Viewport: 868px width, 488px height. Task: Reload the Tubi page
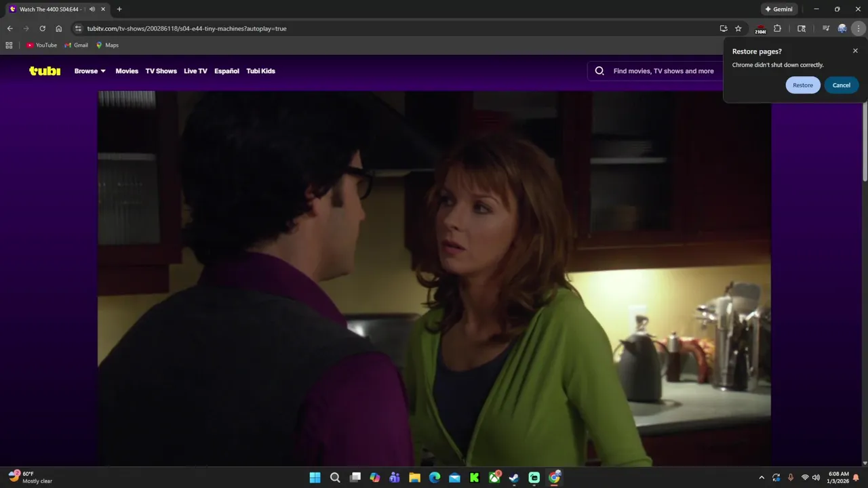tap(42, 28)
